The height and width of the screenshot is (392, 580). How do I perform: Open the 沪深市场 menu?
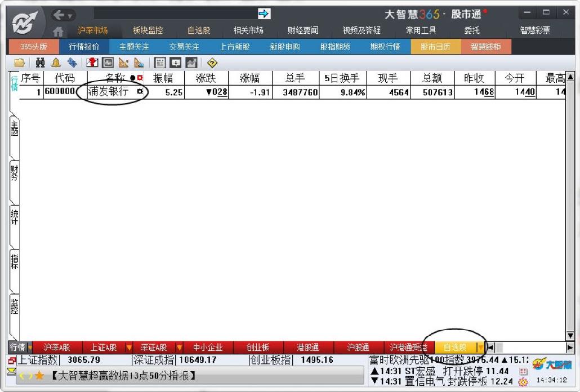click(x=92, y=30)
